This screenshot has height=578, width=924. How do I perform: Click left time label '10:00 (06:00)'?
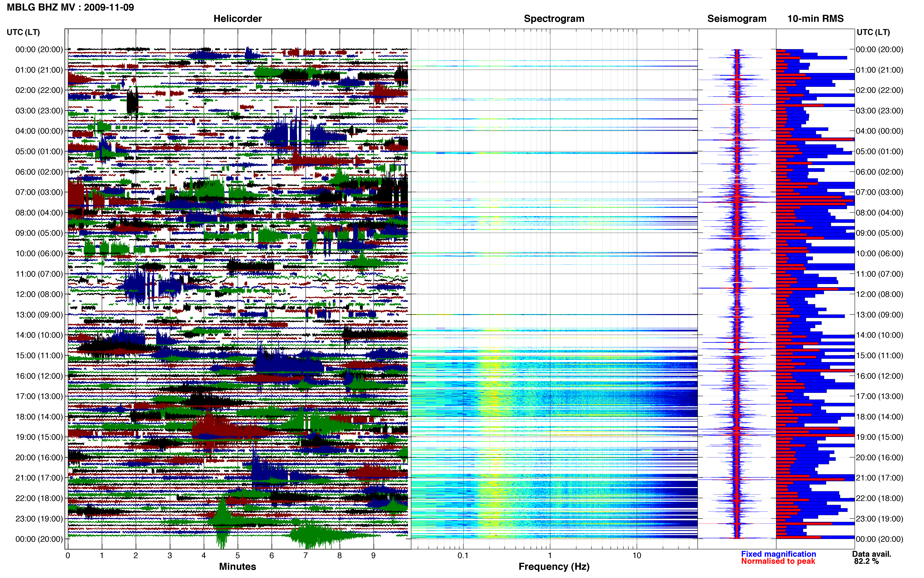39,253
